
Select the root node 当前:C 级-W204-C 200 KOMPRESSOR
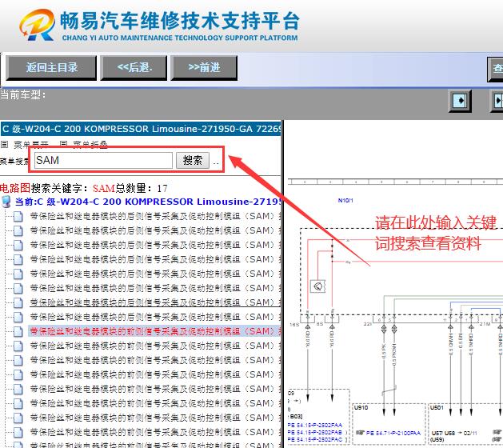point(148,202)
